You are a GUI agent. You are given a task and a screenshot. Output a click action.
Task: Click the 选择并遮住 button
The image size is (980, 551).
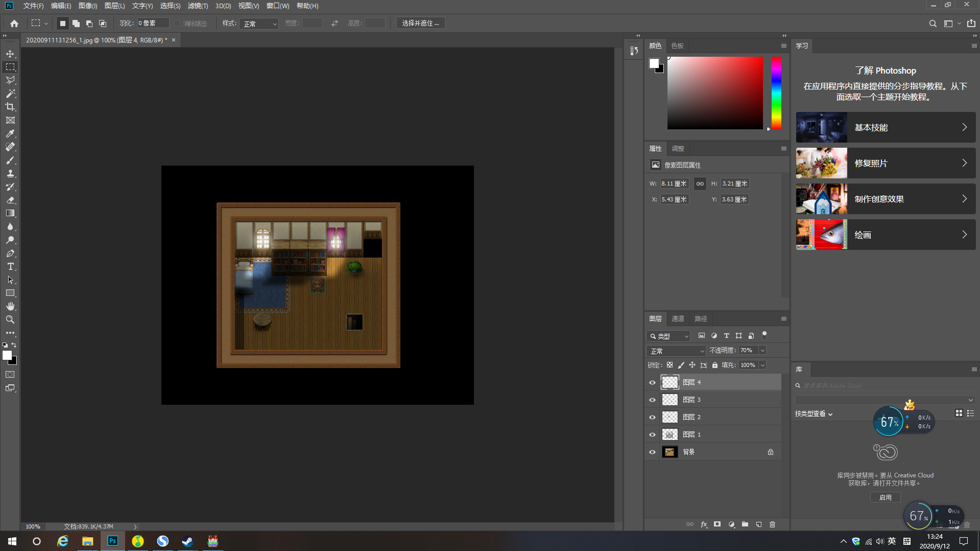(x=420, y=23)
